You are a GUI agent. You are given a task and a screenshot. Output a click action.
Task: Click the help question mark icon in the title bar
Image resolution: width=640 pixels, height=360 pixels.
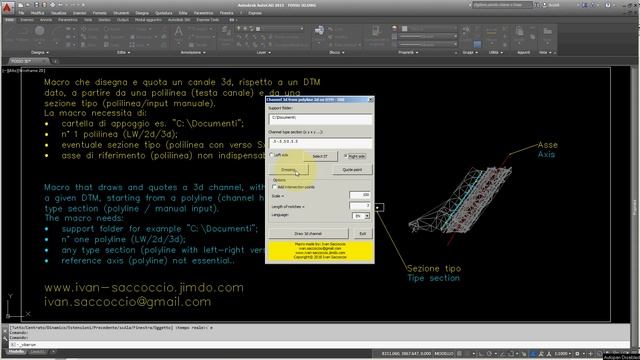tap(608, 5)
